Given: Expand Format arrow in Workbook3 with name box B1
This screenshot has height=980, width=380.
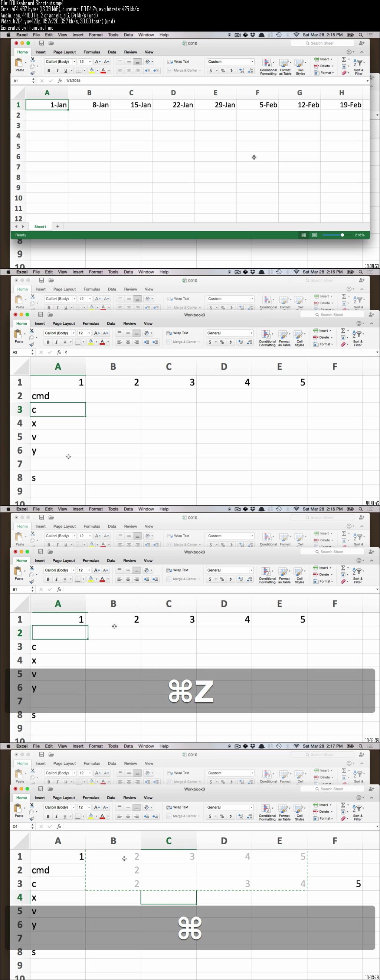Looking at the screenshot, I should pyautogui.click(x=332, y=581).
